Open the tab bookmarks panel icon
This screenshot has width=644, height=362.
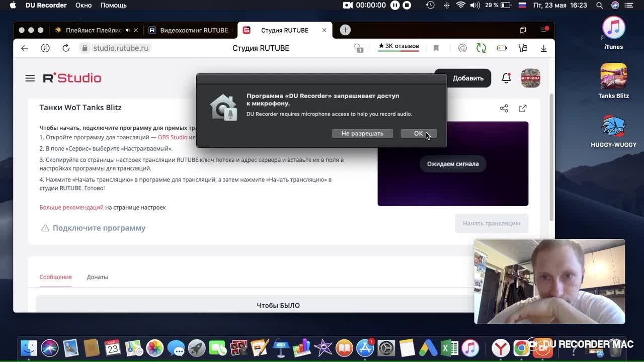[x=523, y=30]
